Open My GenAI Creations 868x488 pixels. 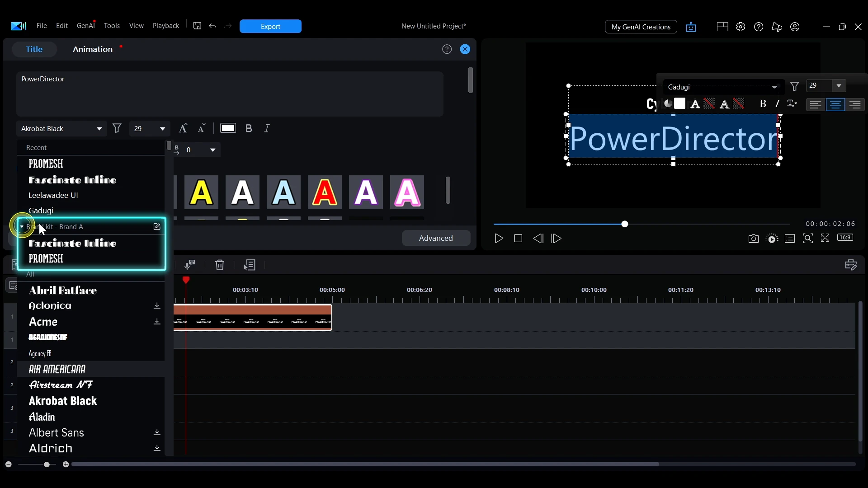(641, 27)
